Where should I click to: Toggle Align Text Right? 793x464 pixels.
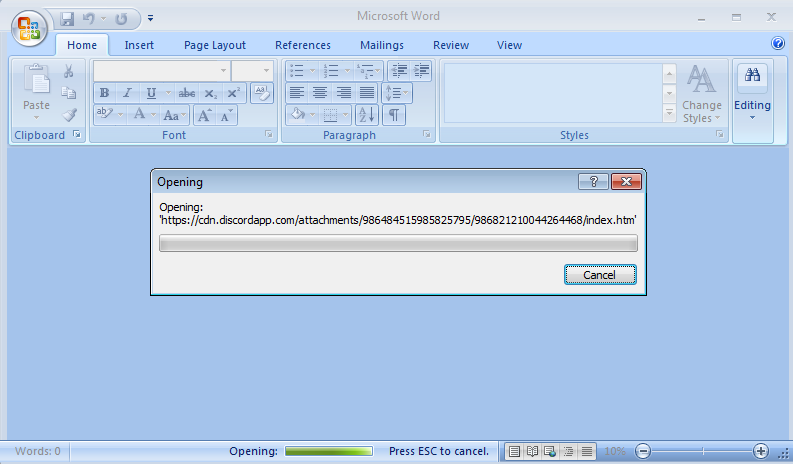(343, 93)
